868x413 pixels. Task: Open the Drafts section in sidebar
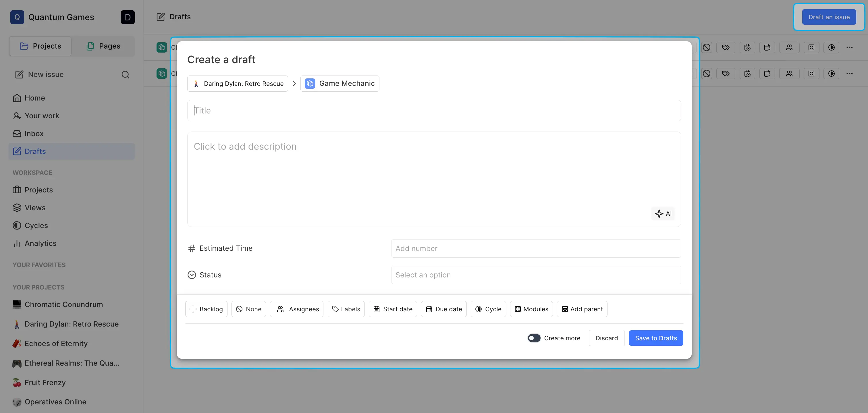point(35,151)
